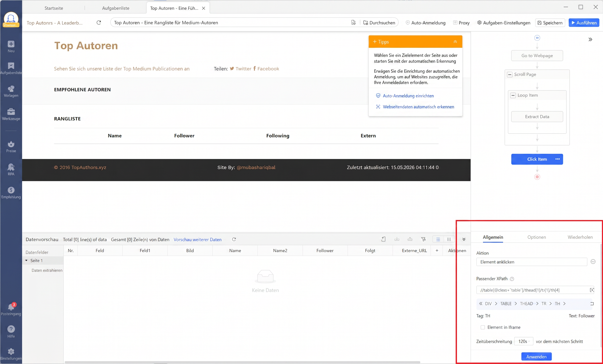Select the Go to Webpage step
Image resolution: width=603 pixels, height=364 pixels.
tap(537, 56)
